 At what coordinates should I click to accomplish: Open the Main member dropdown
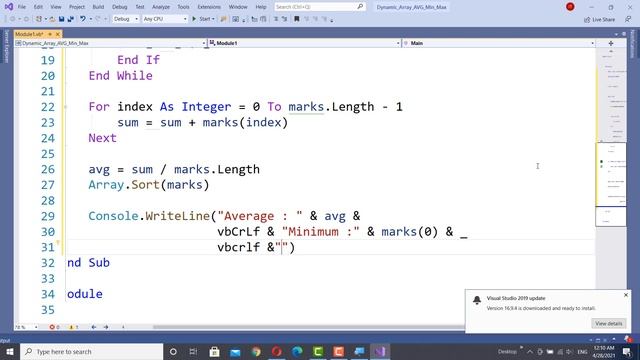click(499, 43)
